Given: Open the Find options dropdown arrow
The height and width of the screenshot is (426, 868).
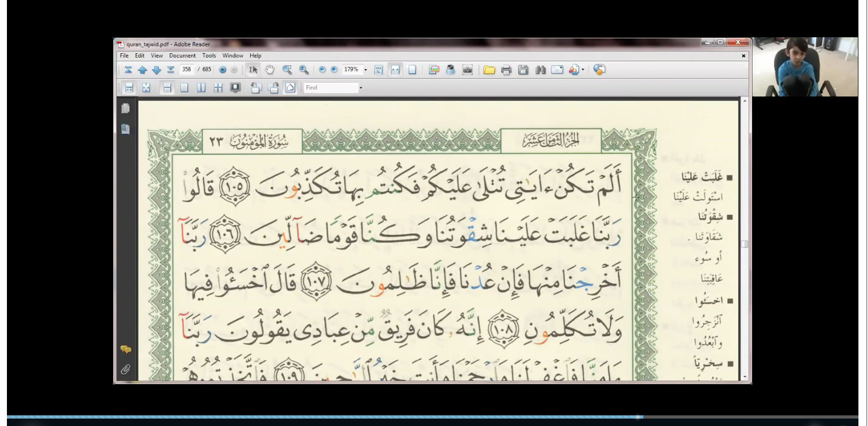Looking at the screenshot, I should pos(361,88).
